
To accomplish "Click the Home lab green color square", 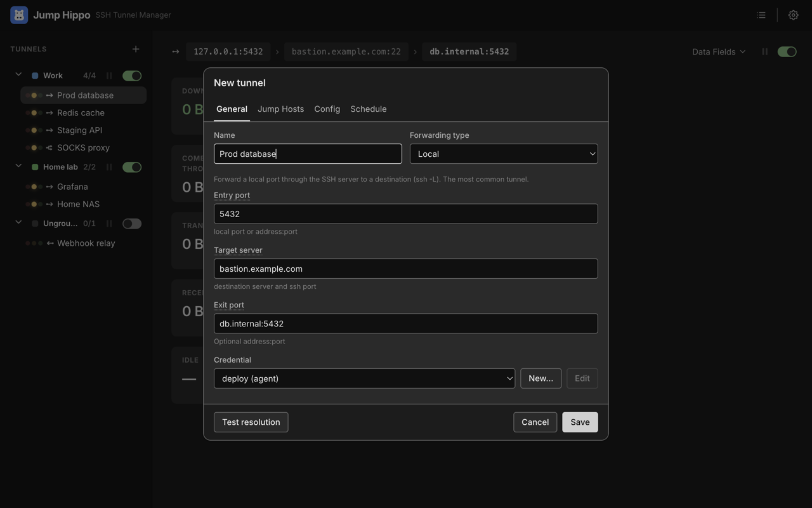I will 35,167.
